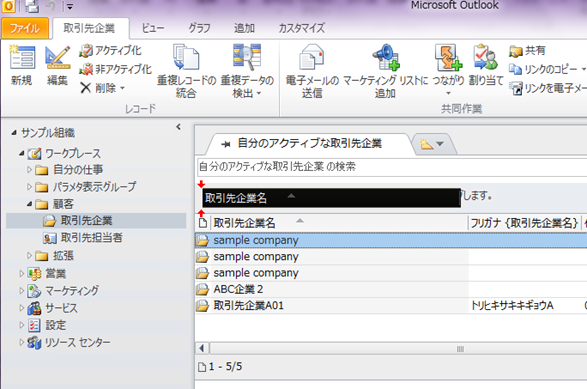Click the つながり connect icon
The image size is (587, 389).
coord(448,57)
